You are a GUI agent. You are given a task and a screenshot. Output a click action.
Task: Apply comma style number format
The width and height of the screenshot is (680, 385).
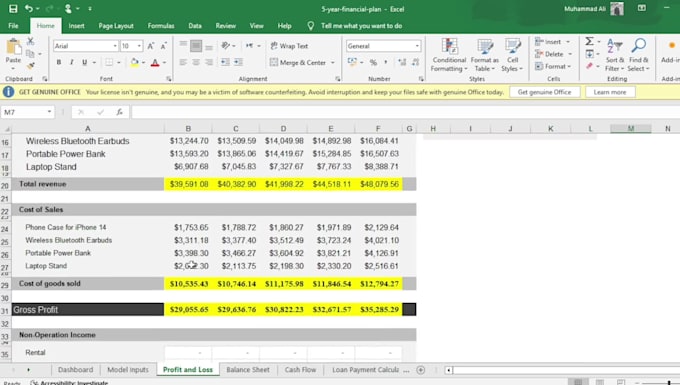[386, 63]
